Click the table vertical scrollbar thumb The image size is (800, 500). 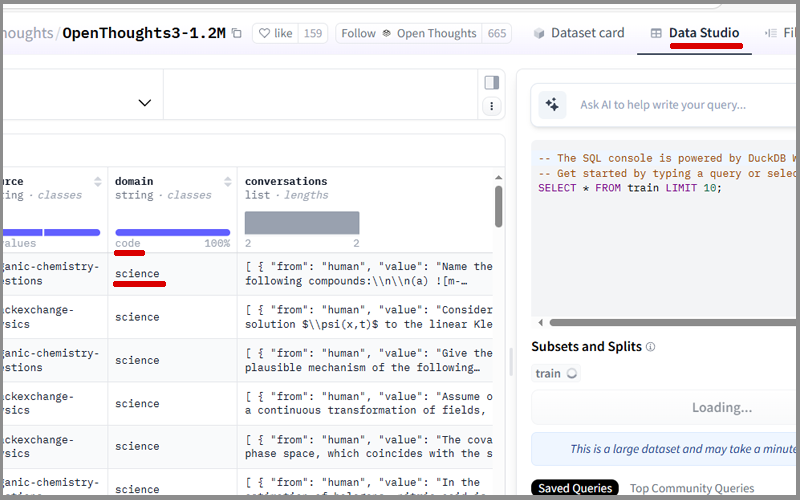[x=498, y=206]
